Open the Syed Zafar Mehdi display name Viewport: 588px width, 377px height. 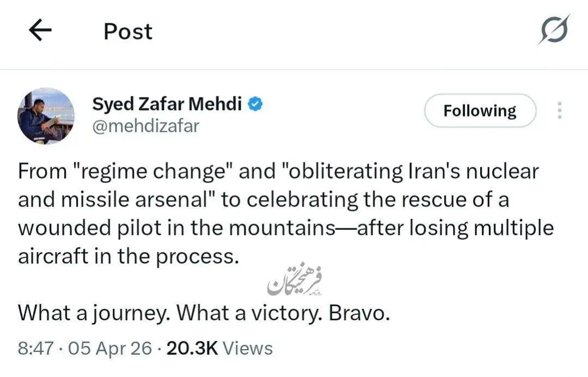pyautogui.click(x=167, y=104)
